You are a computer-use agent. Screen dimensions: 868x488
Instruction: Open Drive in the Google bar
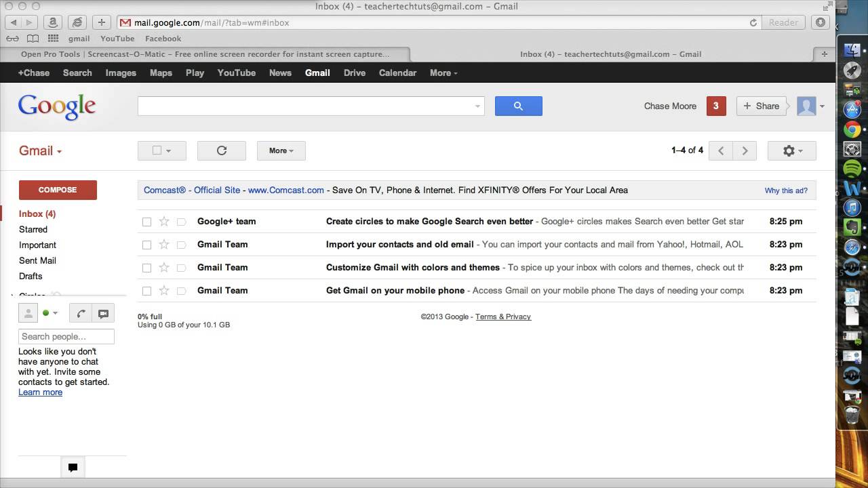355,73
